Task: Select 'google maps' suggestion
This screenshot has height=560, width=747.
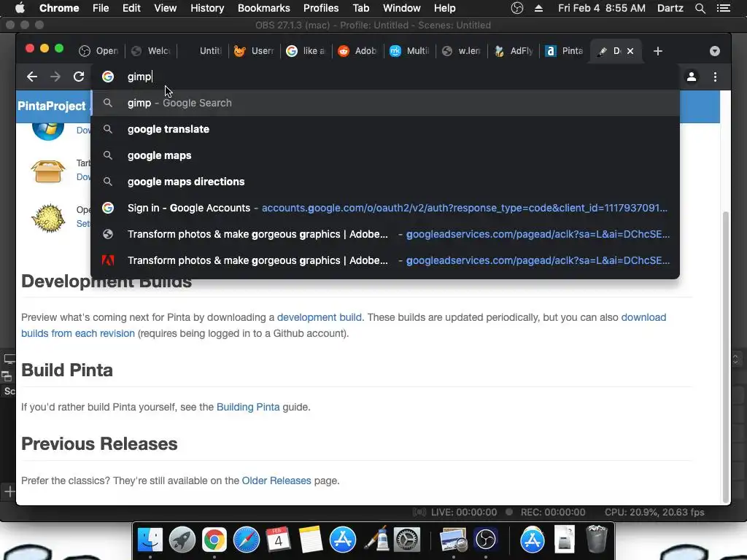Action: pos(385,155)
